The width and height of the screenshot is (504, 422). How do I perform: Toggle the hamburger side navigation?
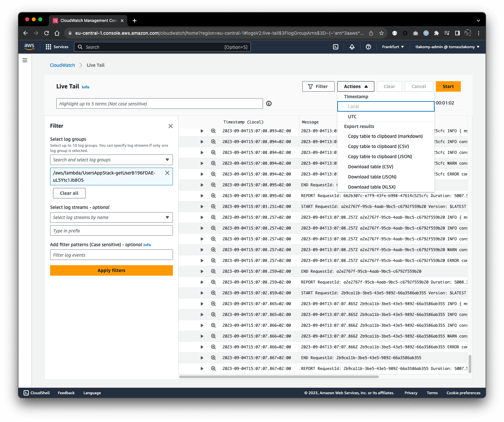pyautogui.click(x=25, y=60)
